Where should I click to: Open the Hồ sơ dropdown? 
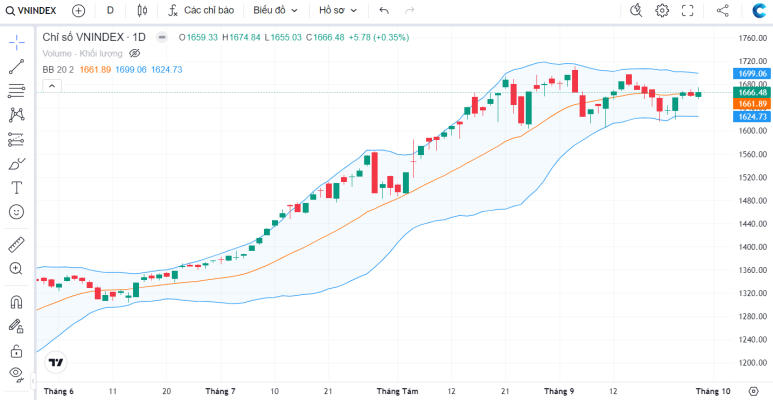tap(338, 10)
